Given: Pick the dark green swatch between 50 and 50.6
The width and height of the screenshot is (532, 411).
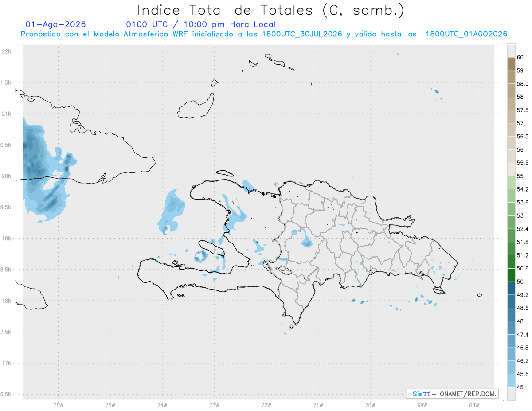Looking at the screenshot, I should pos(511,275).
